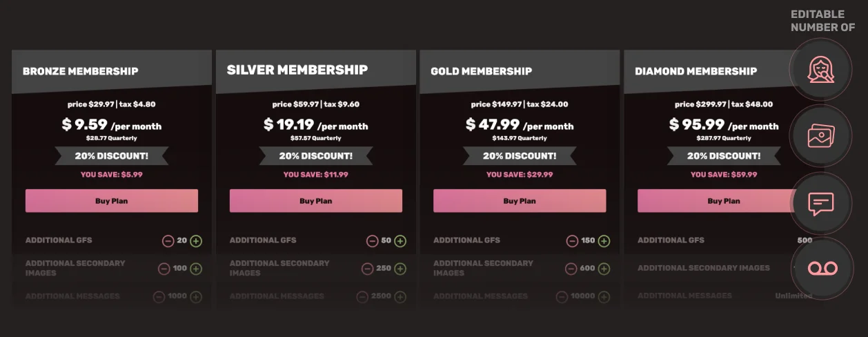Add more Bronze secondary images

196,269
